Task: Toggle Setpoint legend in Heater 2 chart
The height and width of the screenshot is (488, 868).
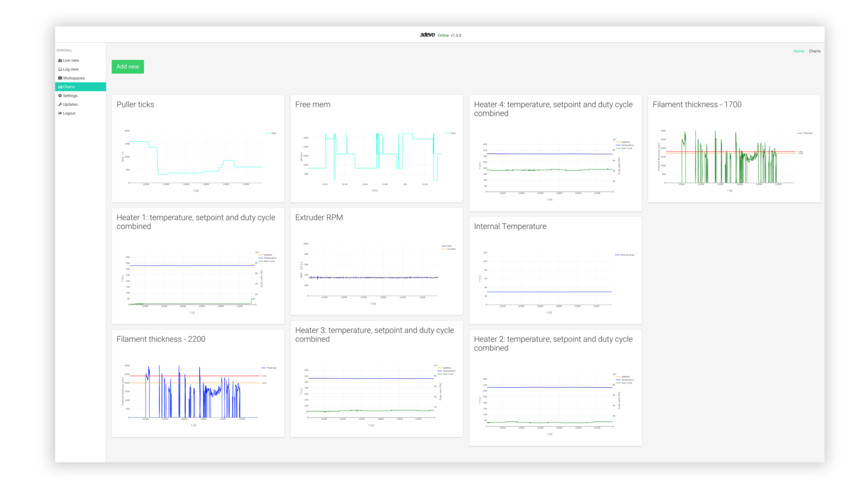Action: (x=623, y=376)
